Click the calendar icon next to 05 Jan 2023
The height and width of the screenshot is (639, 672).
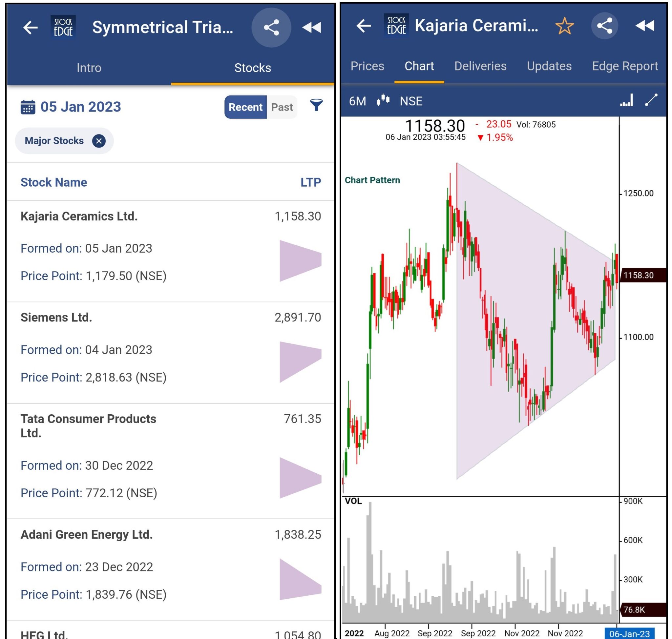[28, 107]
